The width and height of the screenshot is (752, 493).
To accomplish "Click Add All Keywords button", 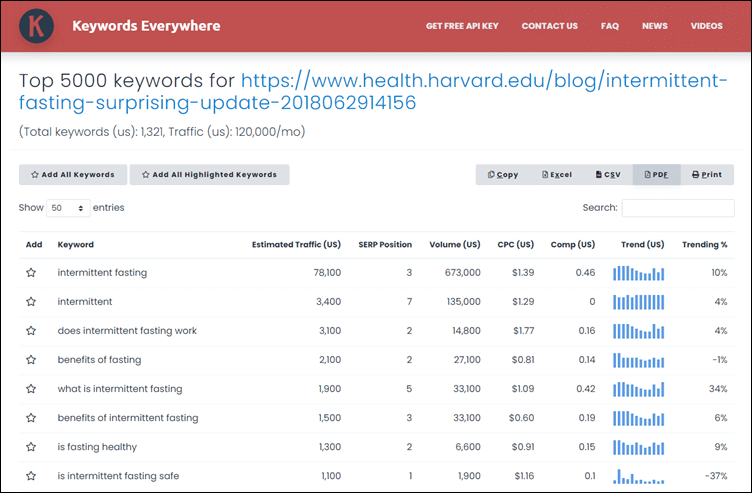I will (x=73, y=175).
